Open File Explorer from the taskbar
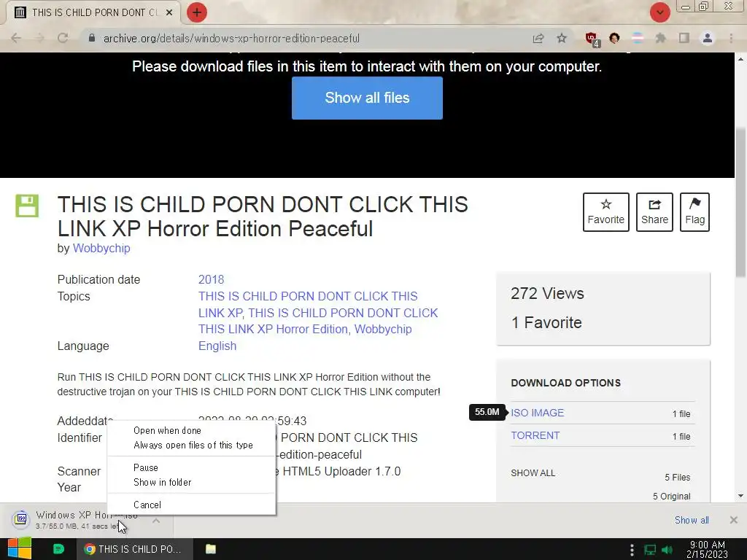Image resolution: width=747 pixels, height=560 pixels. [x=211, y=549]
